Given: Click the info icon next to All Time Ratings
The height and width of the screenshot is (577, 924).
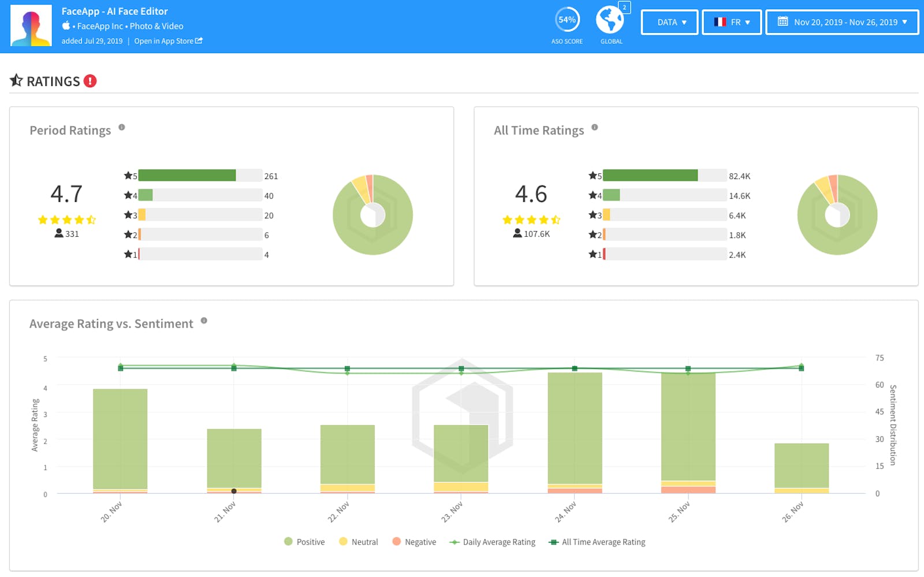Looking at the screenshot, I should tap(595, 127).
